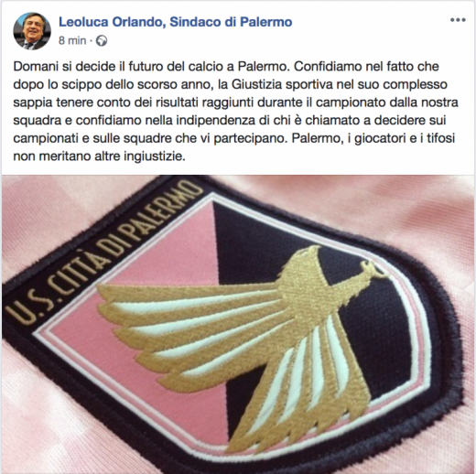This screenshot has height=474, width=476.
Task: Click the closing words "non meritano altre ingiustizie."
Action: coord(99,156)
